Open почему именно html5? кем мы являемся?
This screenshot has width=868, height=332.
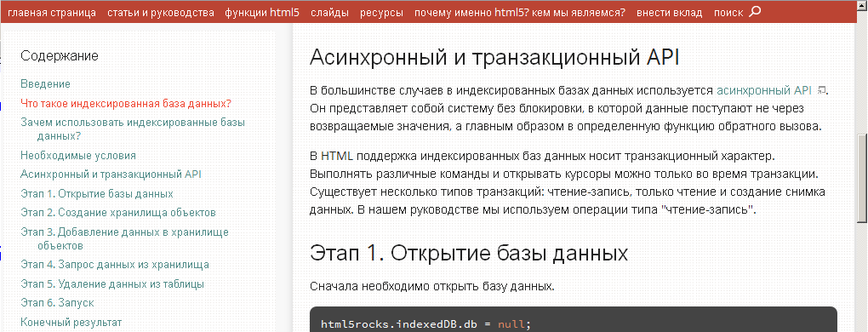pyautogui.click(x=520, y=12)
